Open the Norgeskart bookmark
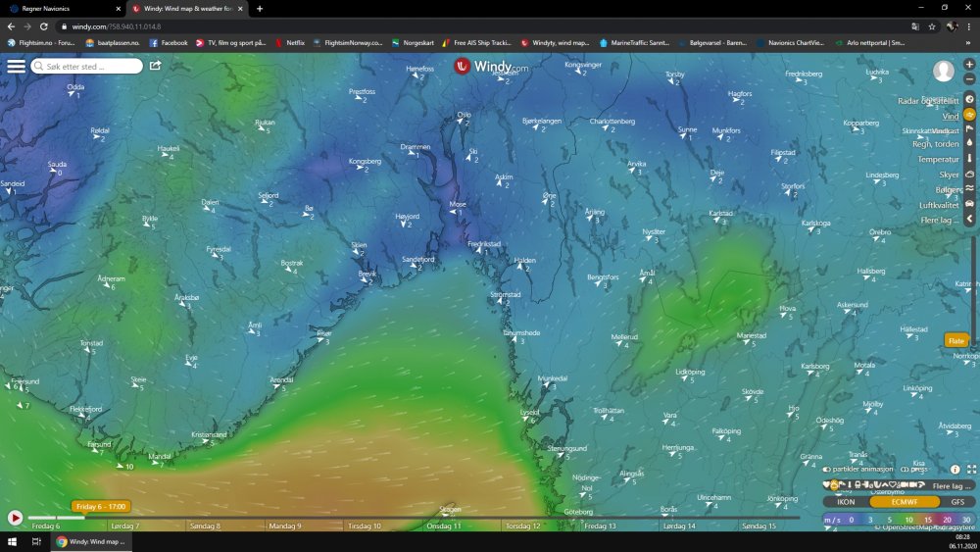 (x=413, y=43)
